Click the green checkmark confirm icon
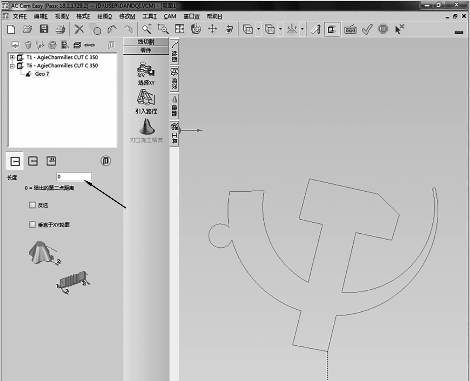Viewport: 470px width, 381px height. tap(367, 29)
